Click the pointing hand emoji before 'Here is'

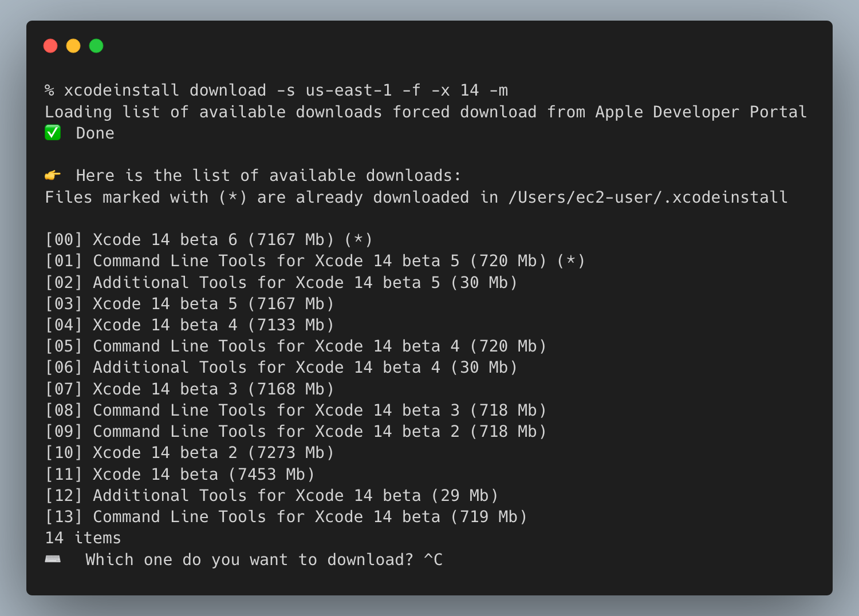pyautogui.click(x=53, y=175)
